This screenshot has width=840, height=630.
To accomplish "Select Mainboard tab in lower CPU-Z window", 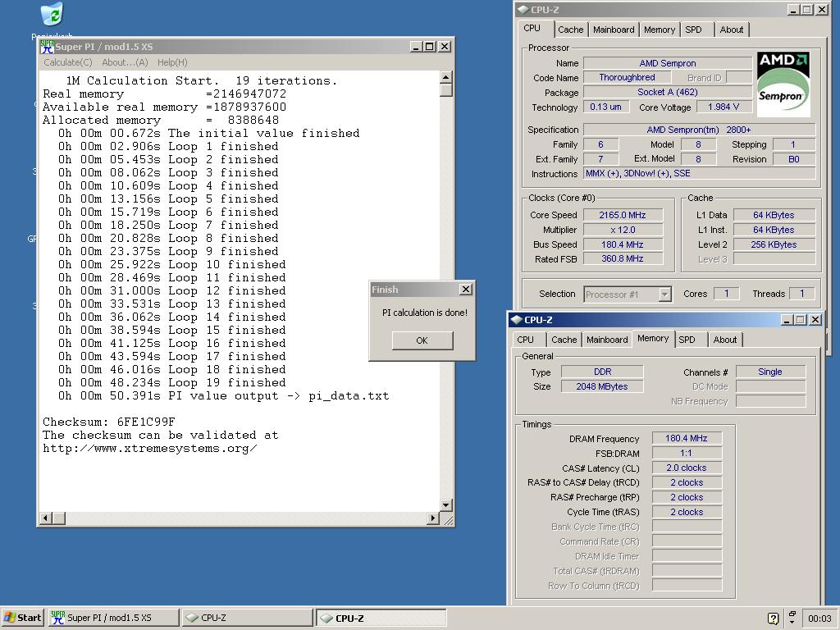I will pyautogui.click(x=607, y=340).
